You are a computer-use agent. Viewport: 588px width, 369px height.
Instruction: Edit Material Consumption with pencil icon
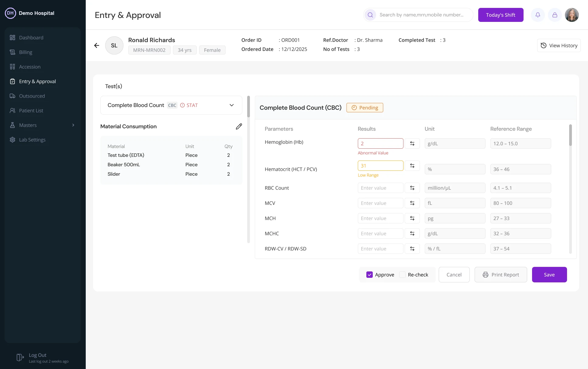pos(239,126)
